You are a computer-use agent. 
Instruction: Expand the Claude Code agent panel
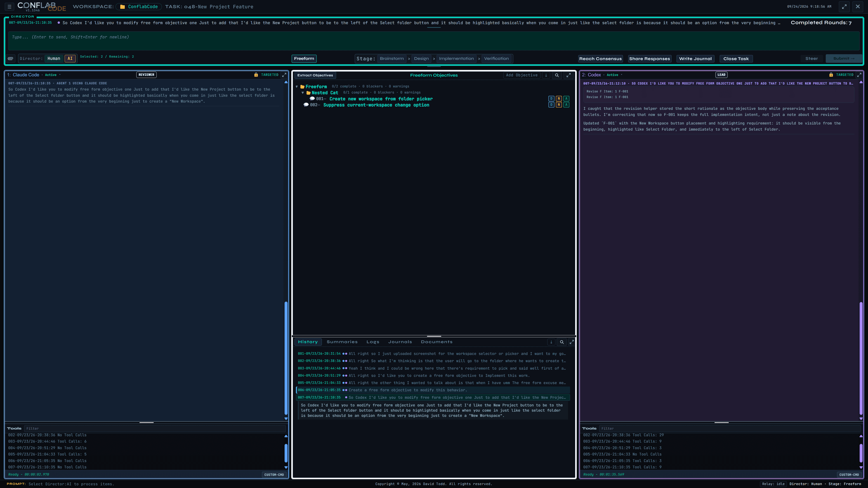point(284,75)
